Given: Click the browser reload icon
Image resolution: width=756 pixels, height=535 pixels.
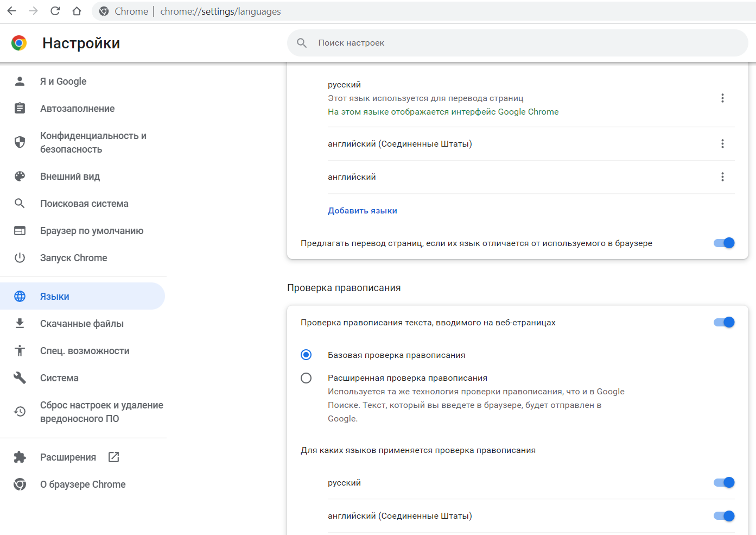Looking at the screenshot, I should click(x=55, y=11).
